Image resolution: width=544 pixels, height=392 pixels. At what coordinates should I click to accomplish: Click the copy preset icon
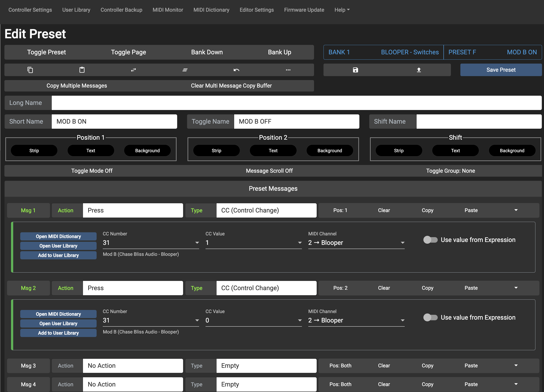click(x=30, y=70)
